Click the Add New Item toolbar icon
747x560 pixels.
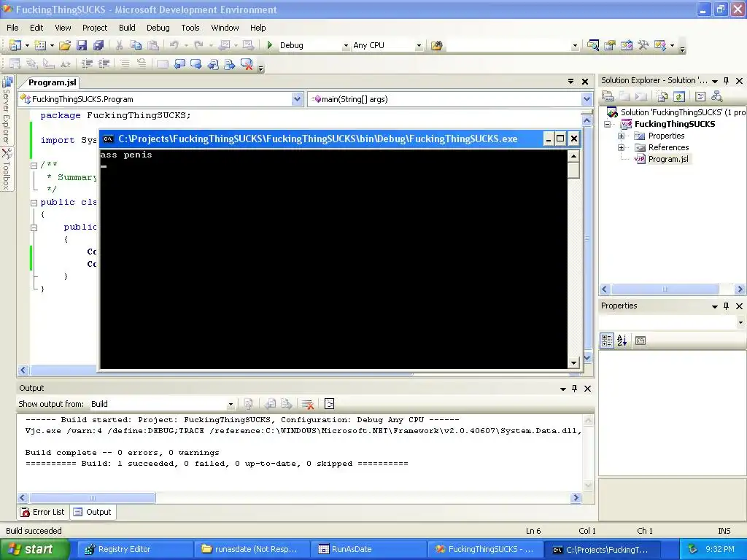point(41,45)
